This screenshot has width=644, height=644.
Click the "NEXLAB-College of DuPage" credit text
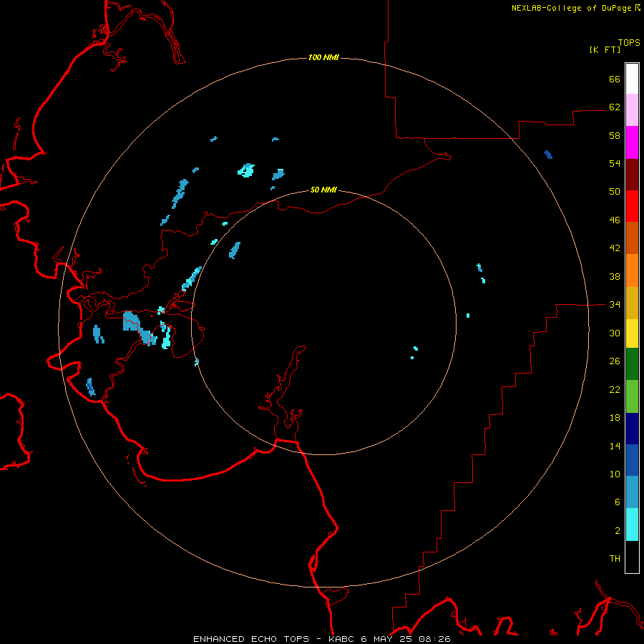point(571,8)
